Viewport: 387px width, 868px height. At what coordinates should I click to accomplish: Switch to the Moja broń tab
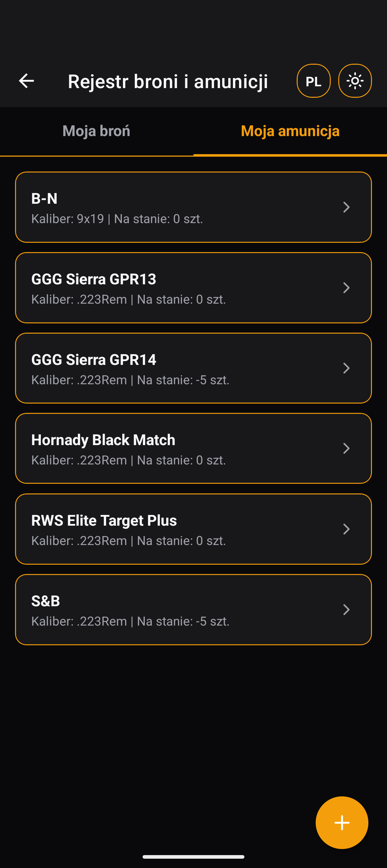[x=96, y=131]
